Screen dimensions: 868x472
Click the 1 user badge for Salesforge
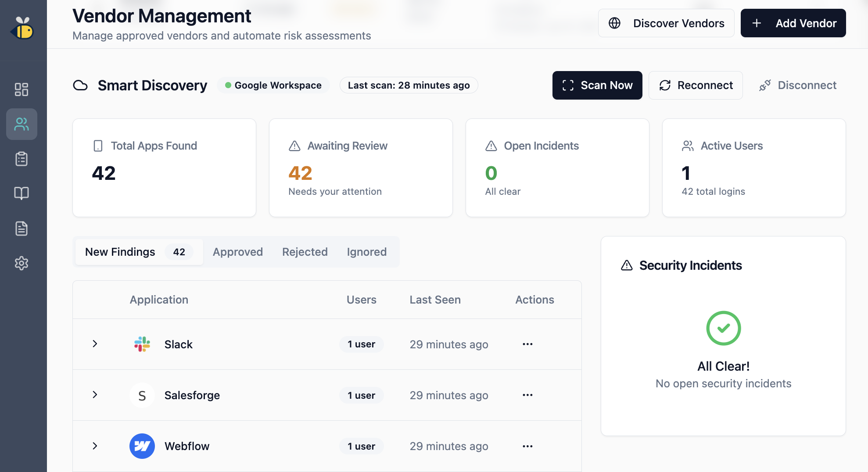click(362, 395)
